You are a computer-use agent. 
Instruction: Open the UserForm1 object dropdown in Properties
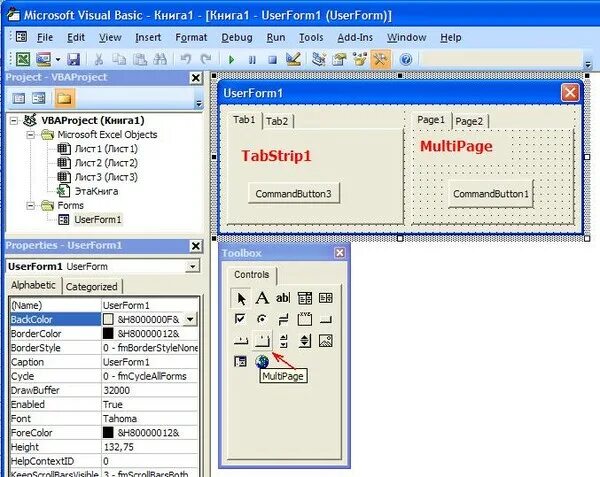(192, 266)
